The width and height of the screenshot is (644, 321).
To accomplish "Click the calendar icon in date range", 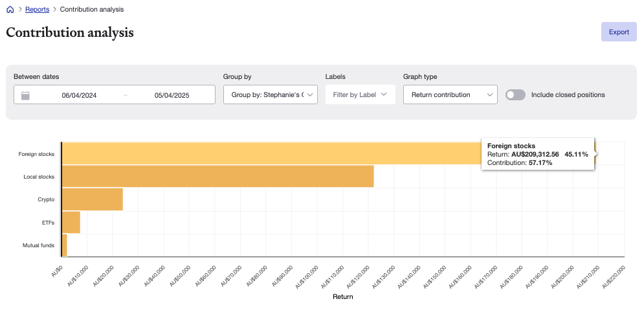I will tap(25, 95).
